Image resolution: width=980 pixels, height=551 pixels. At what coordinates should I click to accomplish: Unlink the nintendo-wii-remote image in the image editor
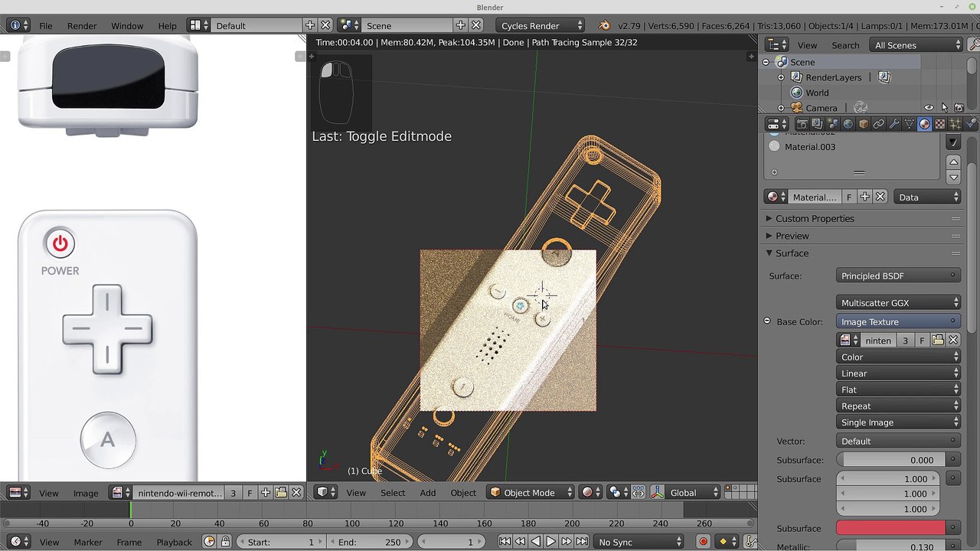[x=296, y=493]
